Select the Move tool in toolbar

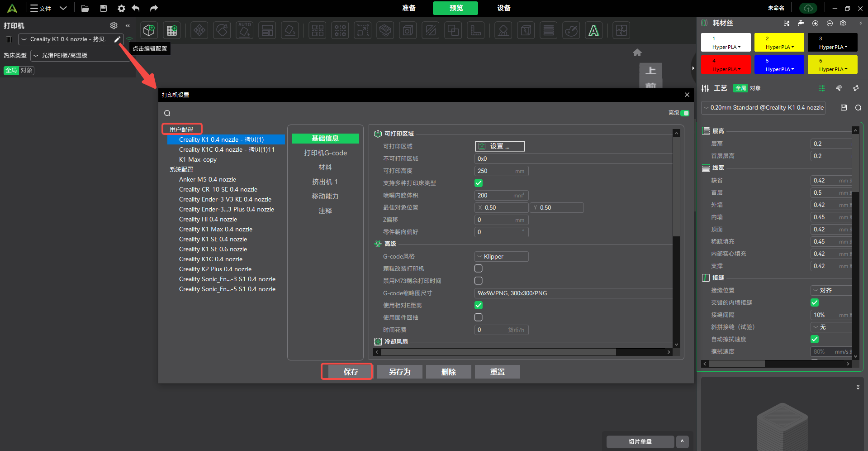(199, 30)
